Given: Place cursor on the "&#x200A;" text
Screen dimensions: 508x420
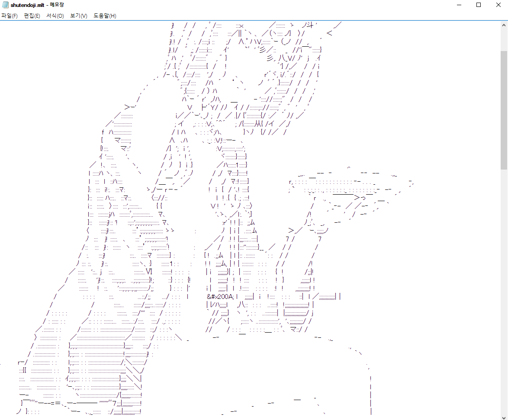Looking at the screenshot, I should pyautogui.click(x=220, y=296).
